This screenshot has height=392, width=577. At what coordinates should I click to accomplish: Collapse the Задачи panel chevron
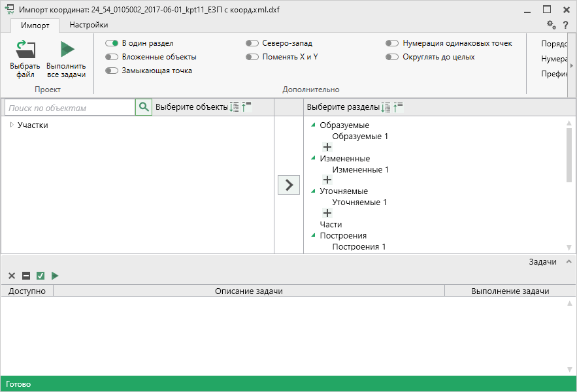pos(569,261)
